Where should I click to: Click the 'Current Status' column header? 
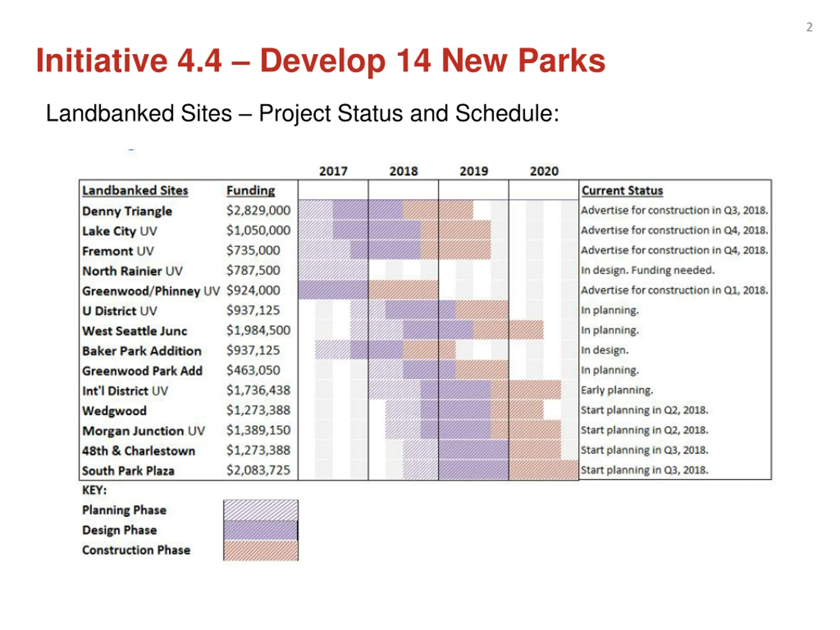tap(622, 190)
